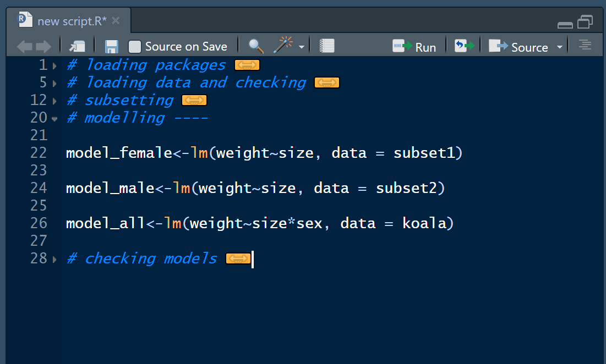Save the script with floppy disk icon
Image resolution: width=606 pixels, height=364 pixels.
112,47
